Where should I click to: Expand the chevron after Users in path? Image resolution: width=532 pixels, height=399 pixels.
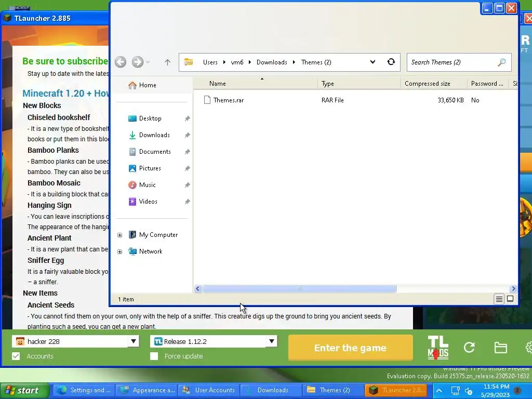click(x=224, y=62)
